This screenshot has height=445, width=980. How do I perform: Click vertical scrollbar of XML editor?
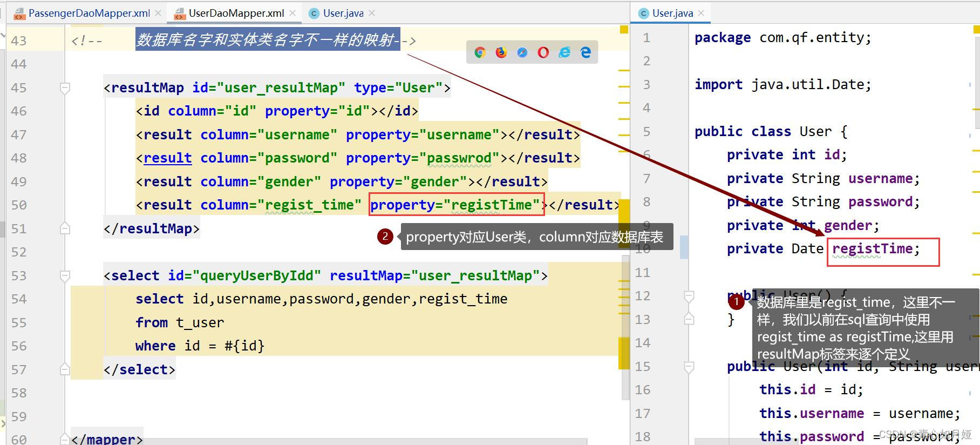[x=626, y=327]
